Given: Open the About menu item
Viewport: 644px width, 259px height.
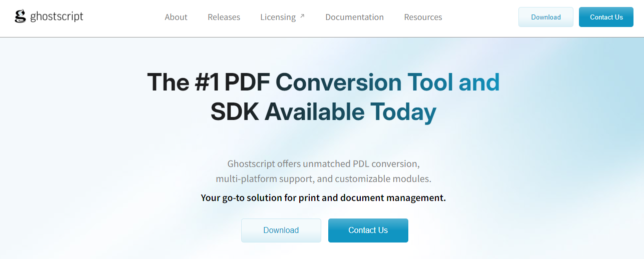Looking at the screenshot, I should 176,17.
